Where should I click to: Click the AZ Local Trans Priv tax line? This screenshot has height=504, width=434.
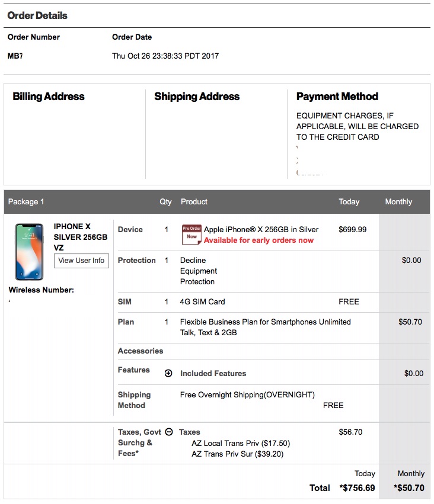tap(241, 443)
